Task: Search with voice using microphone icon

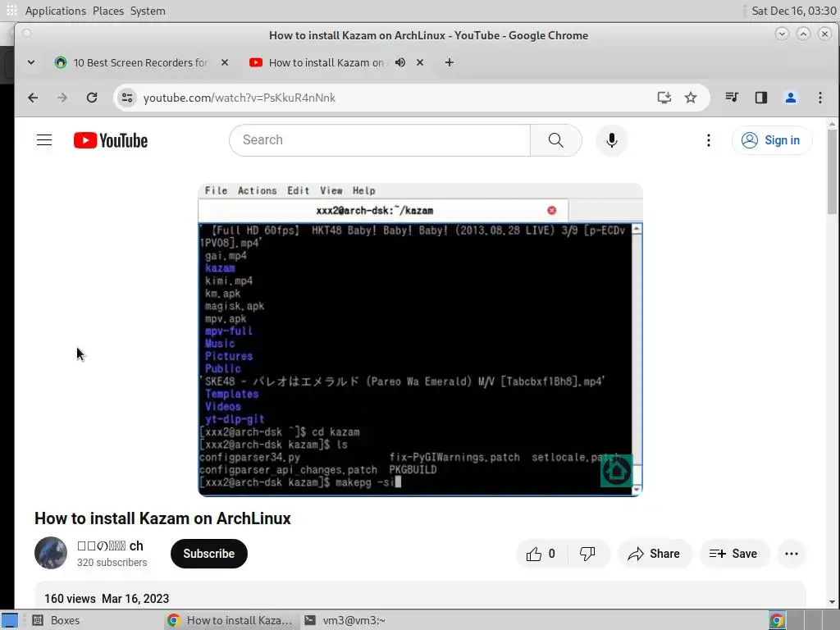Action: tap(611, 140)
